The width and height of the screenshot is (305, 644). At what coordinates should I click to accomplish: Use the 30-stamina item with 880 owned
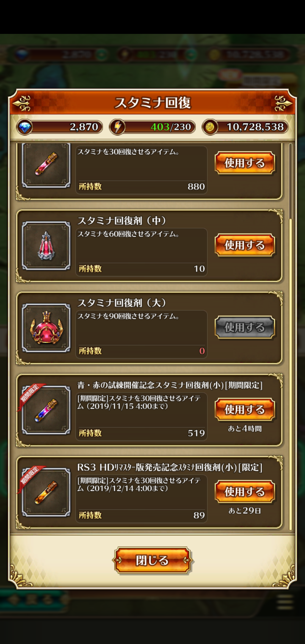245,163
